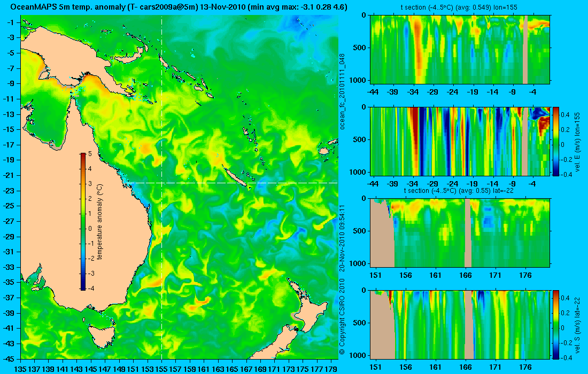Click the crosshair intersection at 155E, 22S
The width and height of the screenshot is (588, 374).
(x=161, y=183)
